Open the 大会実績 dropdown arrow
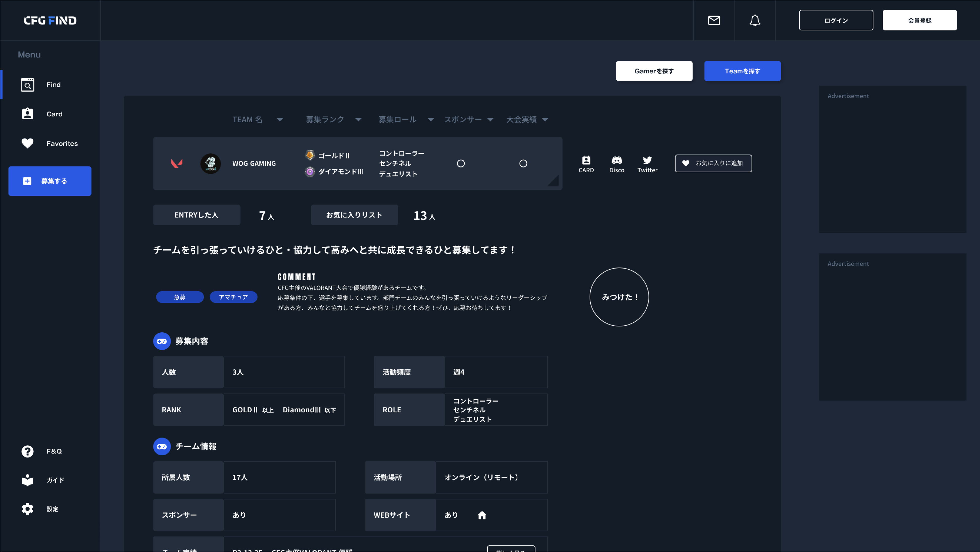 click(x=545, y=119)
